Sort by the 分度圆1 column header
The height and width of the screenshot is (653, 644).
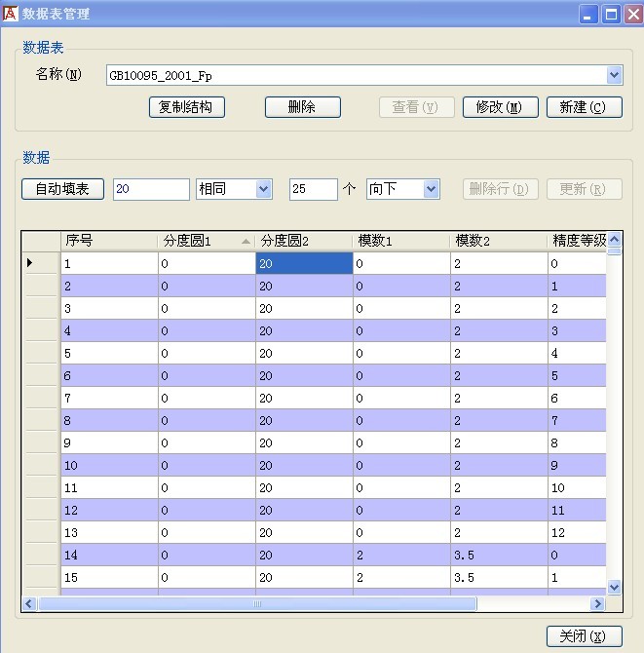206,241
